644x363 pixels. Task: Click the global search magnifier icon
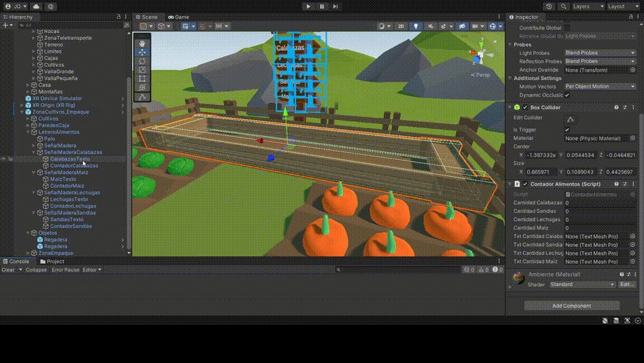(563, 6)
